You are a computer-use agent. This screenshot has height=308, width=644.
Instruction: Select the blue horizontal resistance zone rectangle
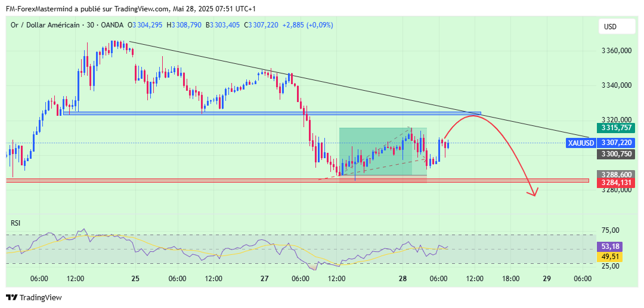coord(272,113)
